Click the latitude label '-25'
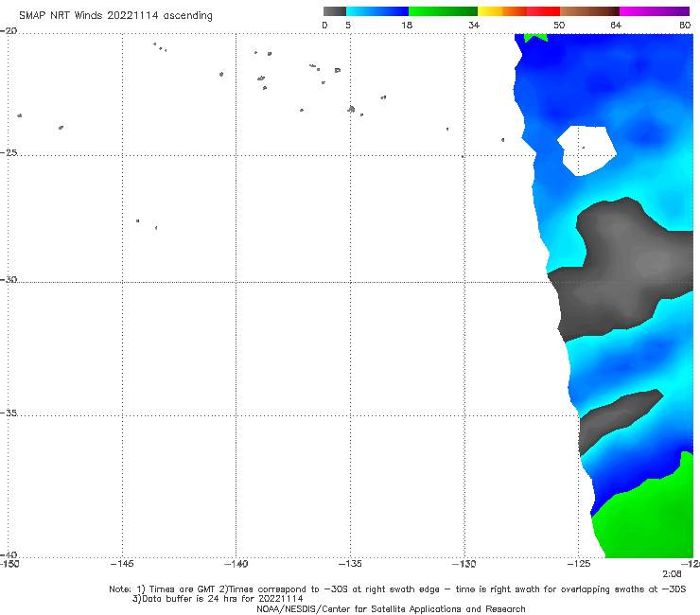700x615 pixels. tap(9, 152)
